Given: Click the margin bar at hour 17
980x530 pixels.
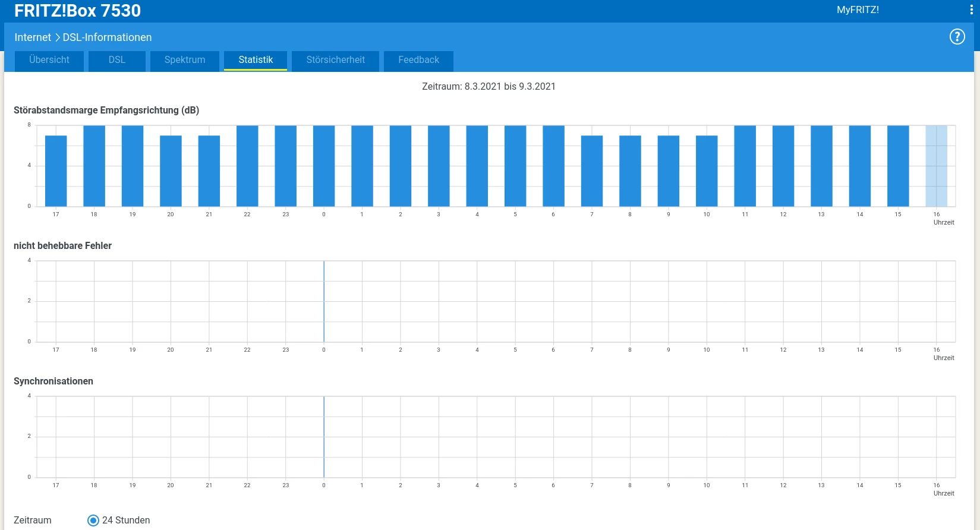Looking at the screenshot, I should point(56,171).
